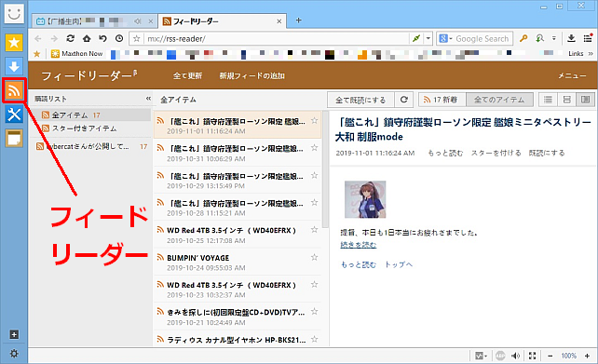This screenshot has height=364, width=598.
Task: Click the green rendering engine switch icon
Action: click(416, 38)
